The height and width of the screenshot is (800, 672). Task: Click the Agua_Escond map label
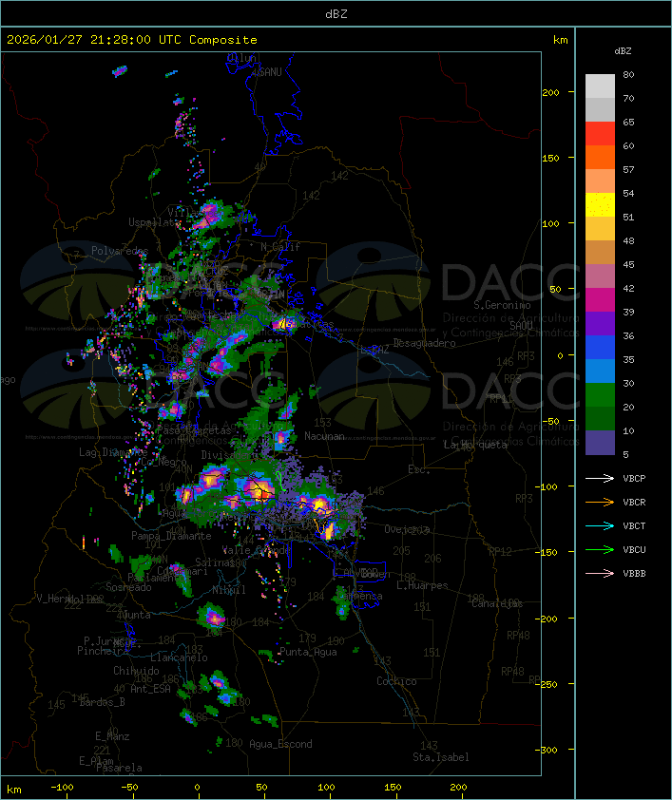[280, 744]
